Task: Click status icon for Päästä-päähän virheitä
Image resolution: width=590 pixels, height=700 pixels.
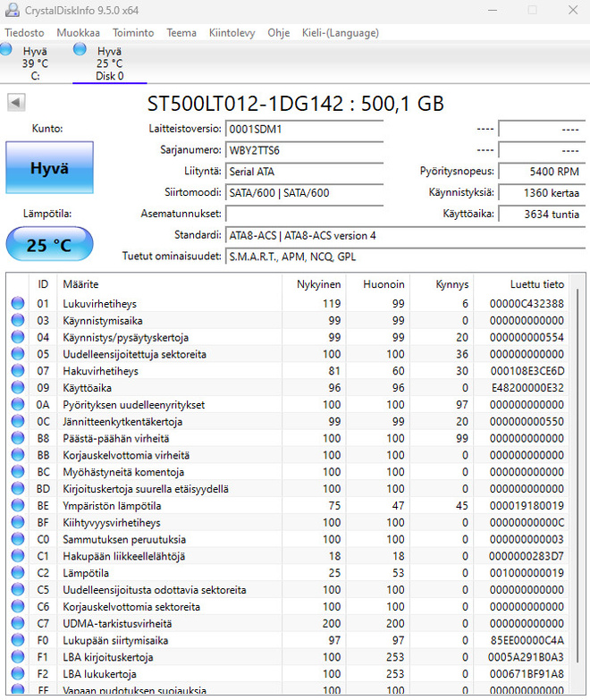Action: pos(18,438)
